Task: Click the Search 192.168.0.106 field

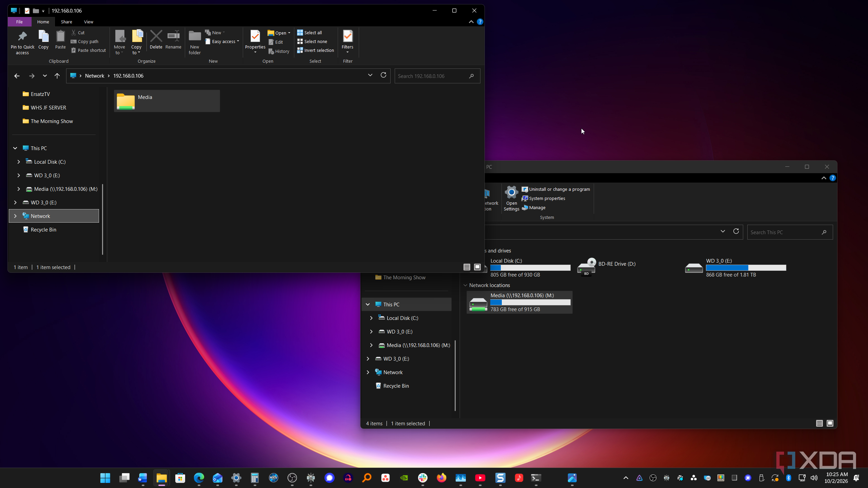Action: click(x=437, y=76)
